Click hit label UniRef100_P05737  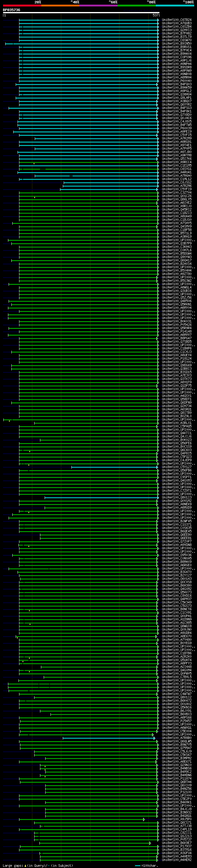pos(177,839)
